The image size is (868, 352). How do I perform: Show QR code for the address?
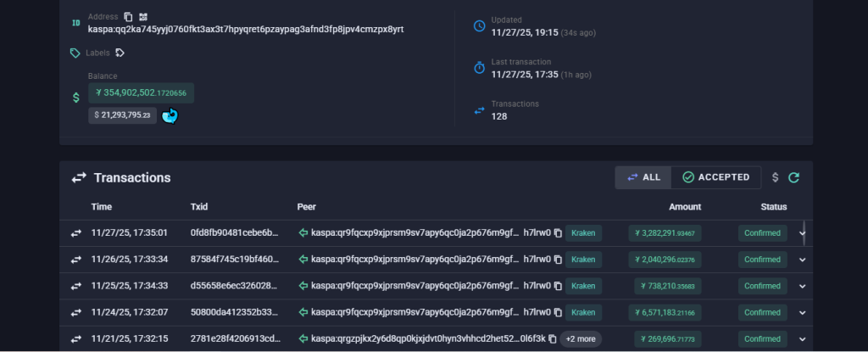(143, 16)
